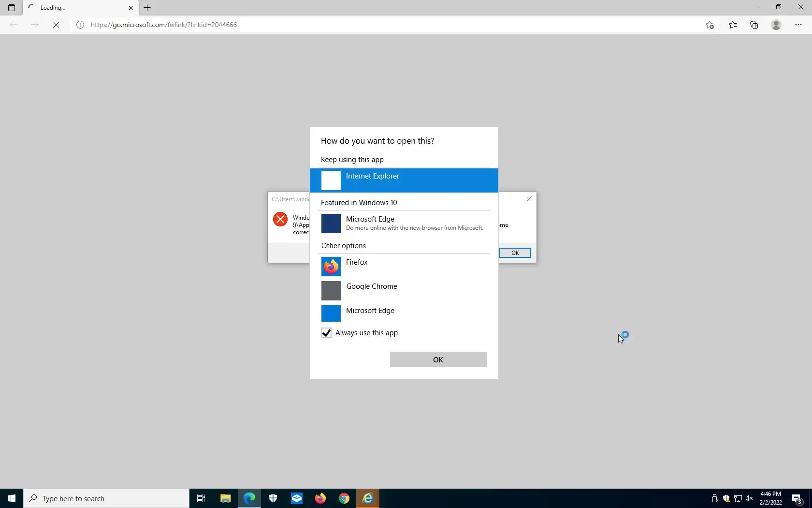This screenshot has width=812, height=508.
Task: Click the blue Edge tile under Other options
Action: (x=331, y=314)
